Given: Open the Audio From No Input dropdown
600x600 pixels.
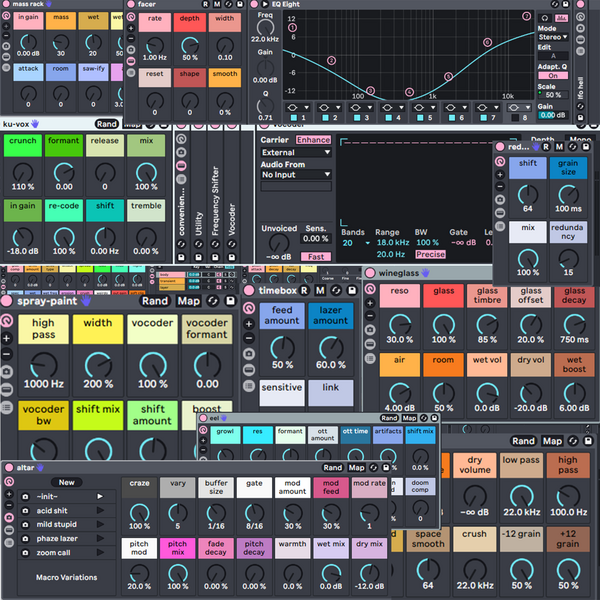Looking at the screenshot, I should coord(295,175).
